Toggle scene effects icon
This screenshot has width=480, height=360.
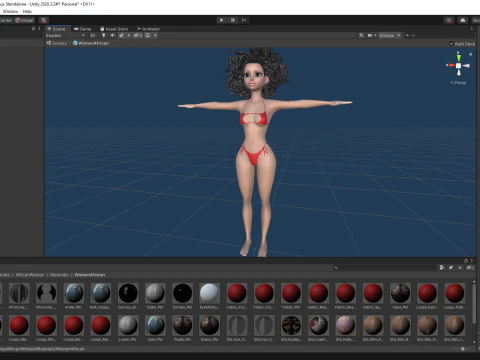coord(121,35)
